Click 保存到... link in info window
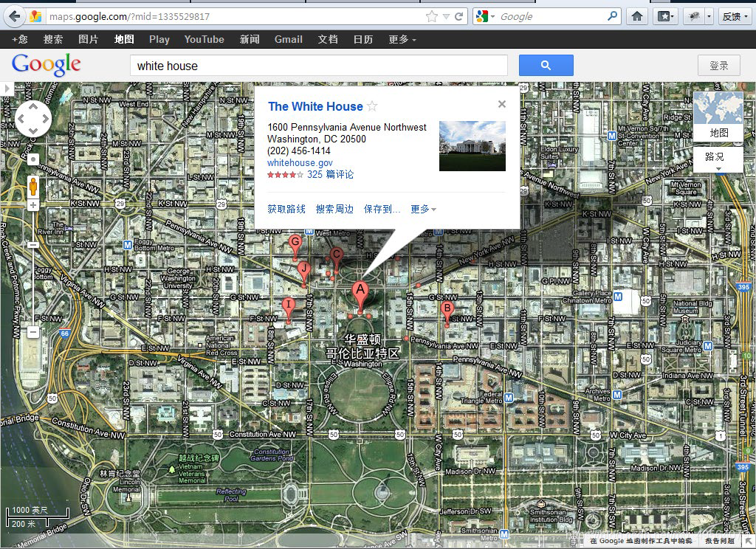The width and height of the screenshot is (756, 549). 382,209
